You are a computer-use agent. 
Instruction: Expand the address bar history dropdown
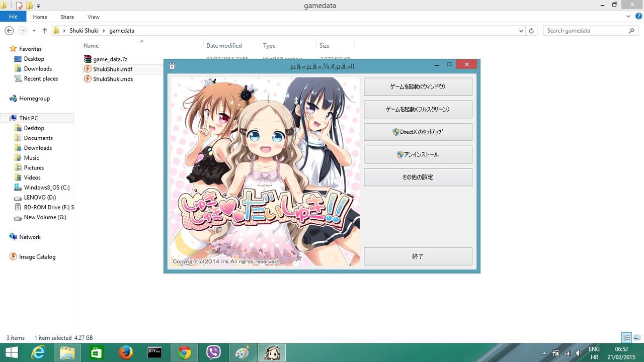click(x=521, y=31)
